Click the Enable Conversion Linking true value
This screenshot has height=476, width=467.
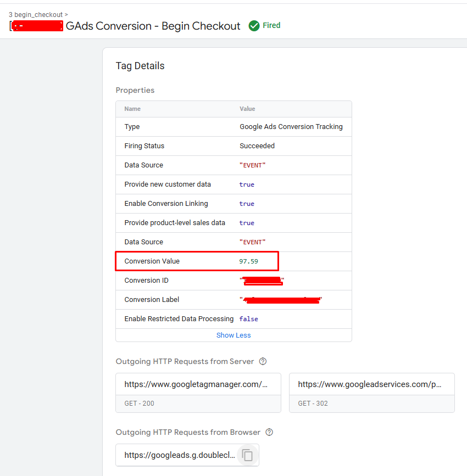[x=247, y=204]
